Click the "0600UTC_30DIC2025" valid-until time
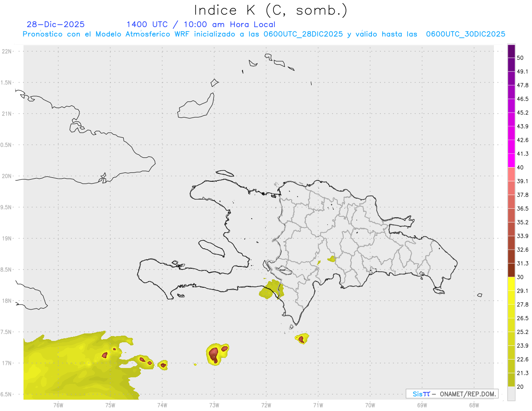The image size is (532, 411). [x=466, y=34]
